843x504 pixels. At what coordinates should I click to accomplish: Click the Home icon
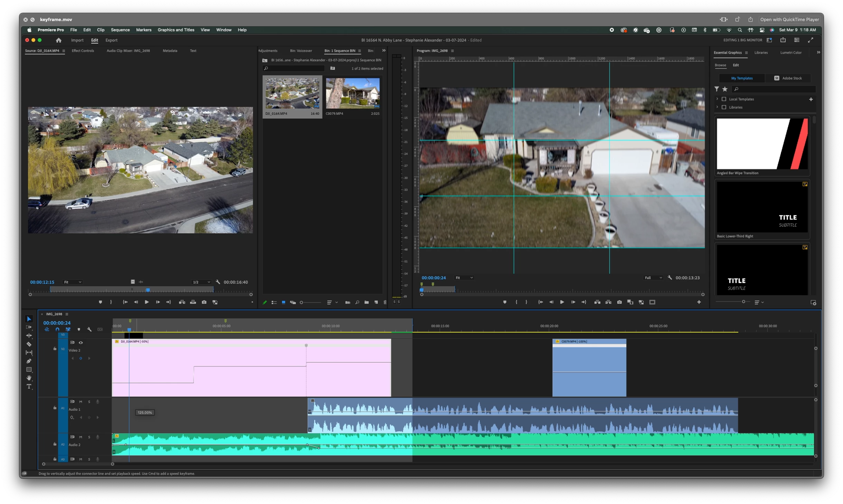[58, 40]
